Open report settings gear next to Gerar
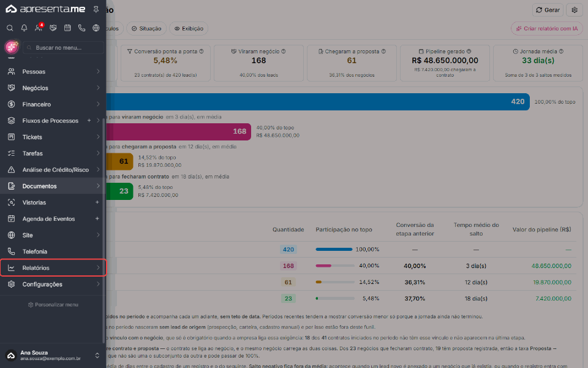This screenshot has height=368, width=588. point(575,10)
